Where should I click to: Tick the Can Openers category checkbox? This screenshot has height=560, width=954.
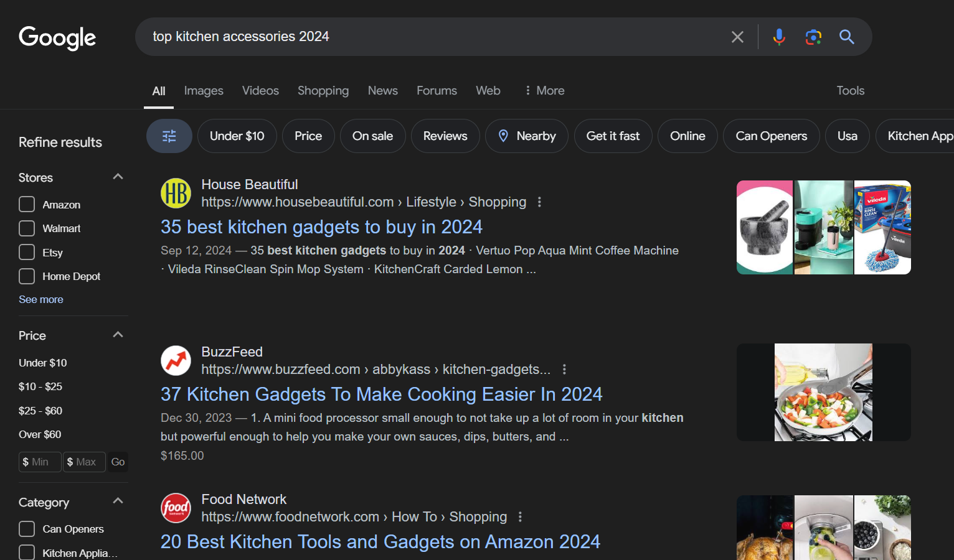pyautogui.click(x=27, y=529)
